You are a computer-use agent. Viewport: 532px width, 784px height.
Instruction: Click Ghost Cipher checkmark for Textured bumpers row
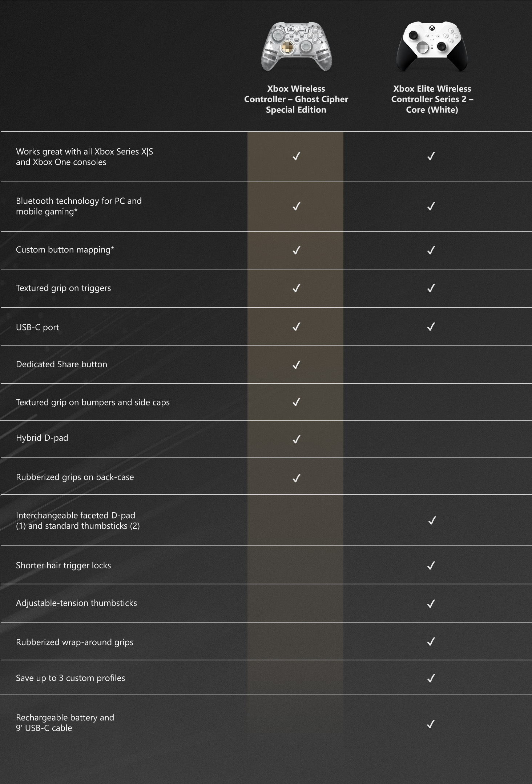click(297, 402)
